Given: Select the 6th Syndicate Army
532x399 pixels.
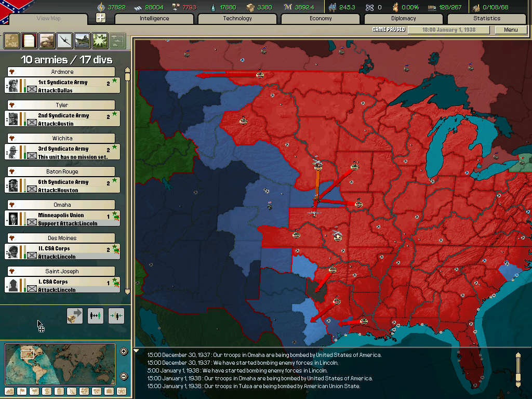Looking at the screenshot, I should click(x=62, y=185).
